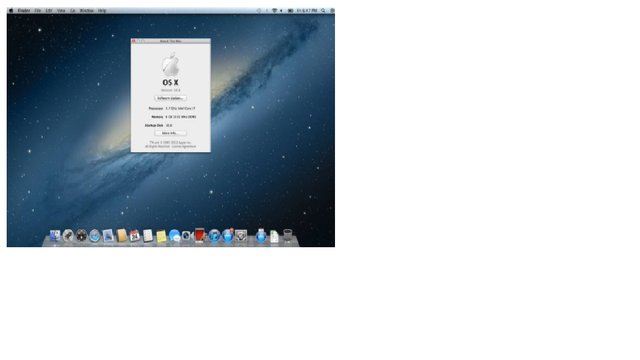The image size is (640, 360).
Task: Click the Memory value text
Action: 180,117
